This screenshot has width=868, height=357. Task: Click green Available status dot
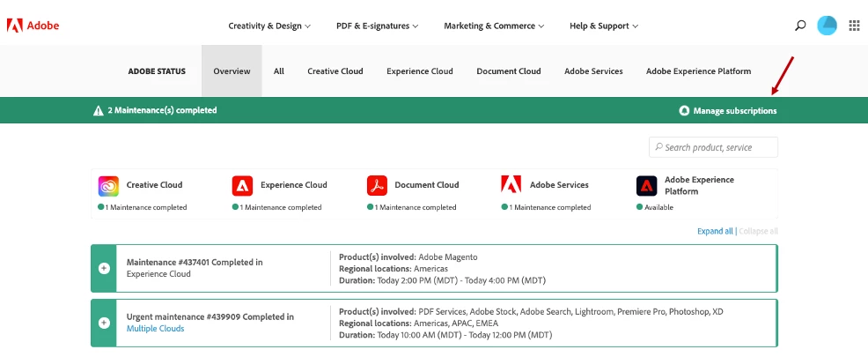[x=639, y=207]
